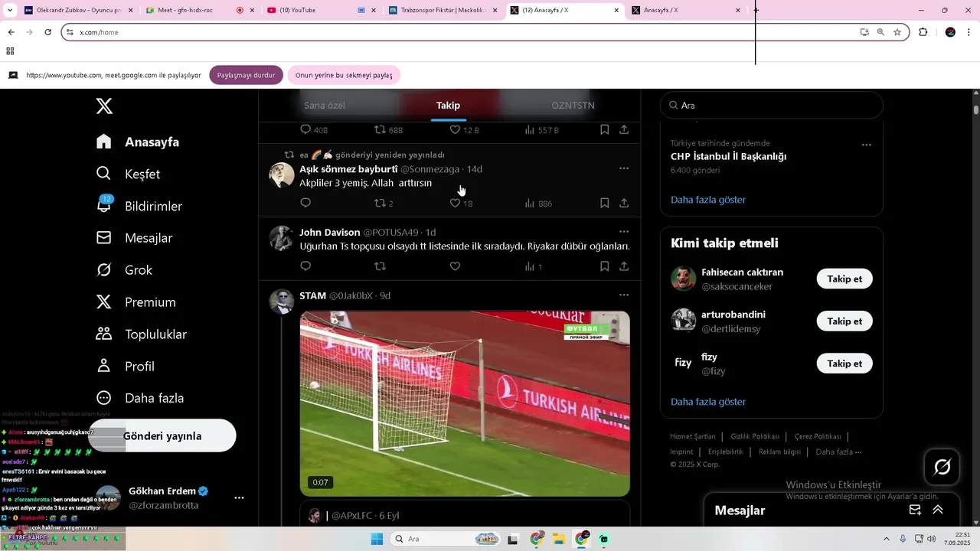Open more options on Aşık sönmez post

coord(624,168)
